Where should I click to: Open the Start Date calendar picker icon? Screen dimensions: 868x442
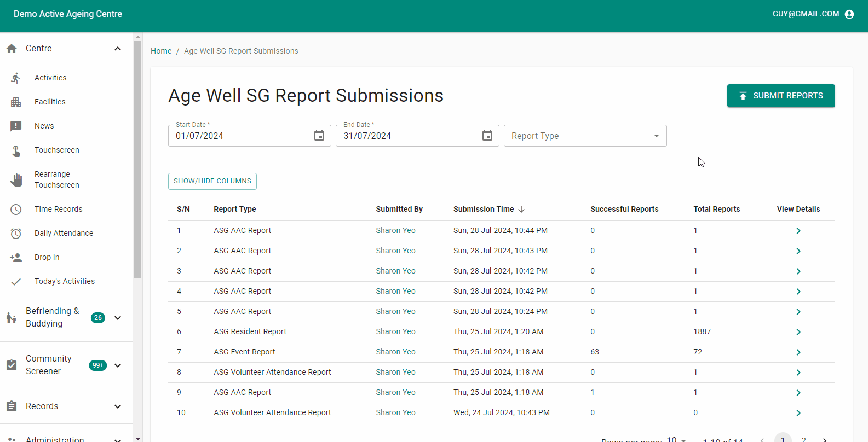(319, 136)
